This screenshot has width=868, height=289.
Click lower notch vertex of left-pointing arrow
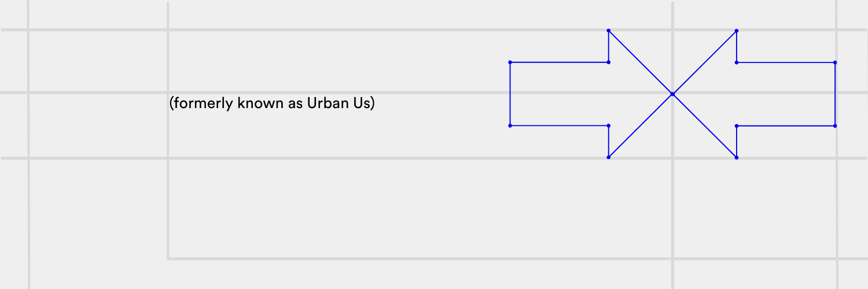click(x=736, y=125)
